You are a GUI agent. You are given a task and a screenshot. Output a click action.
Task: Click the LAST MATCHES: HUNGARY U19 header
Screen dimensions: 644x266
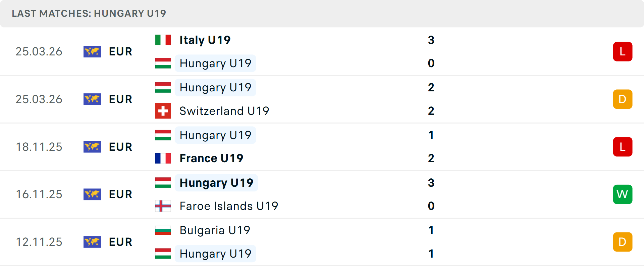(89, 13)
